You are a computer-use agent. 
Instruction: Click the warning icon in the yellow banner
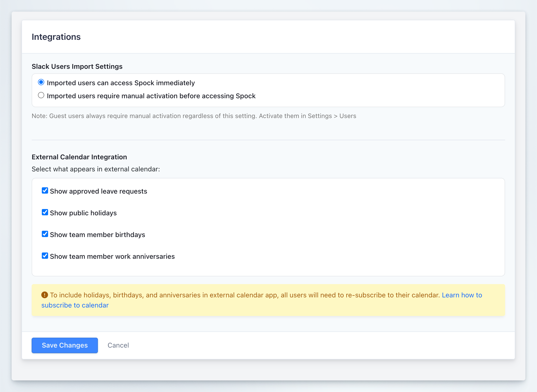[x=45, y=295]
